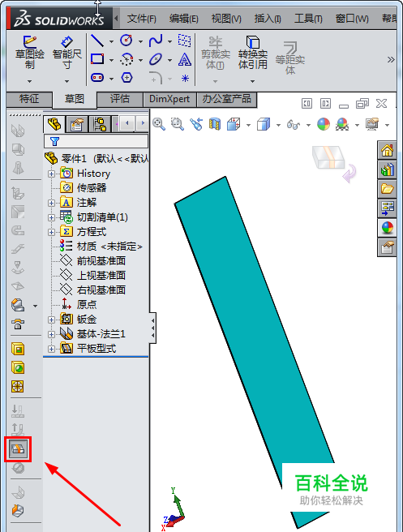This screenshot has width=403, height=532.
Task: Switch to the 办公室产品 tab
Action: 226,99
